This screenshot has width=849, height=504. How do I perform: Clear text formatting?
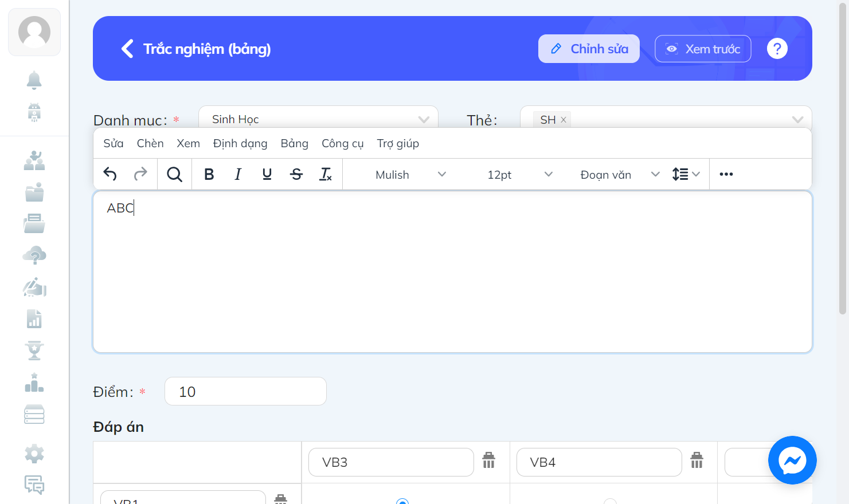[x=326, y=174]
